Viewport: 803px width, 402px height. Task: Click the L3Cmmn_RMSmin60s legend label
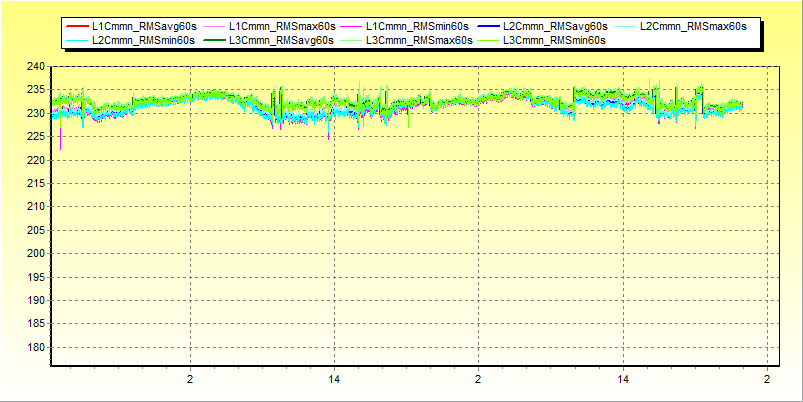[555, 39]
